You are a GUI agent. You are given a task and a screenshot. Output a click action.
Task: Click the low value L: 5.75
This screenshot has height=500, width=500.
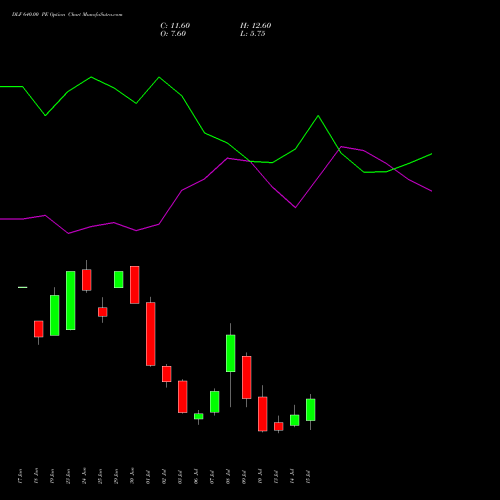pos(253,34)
